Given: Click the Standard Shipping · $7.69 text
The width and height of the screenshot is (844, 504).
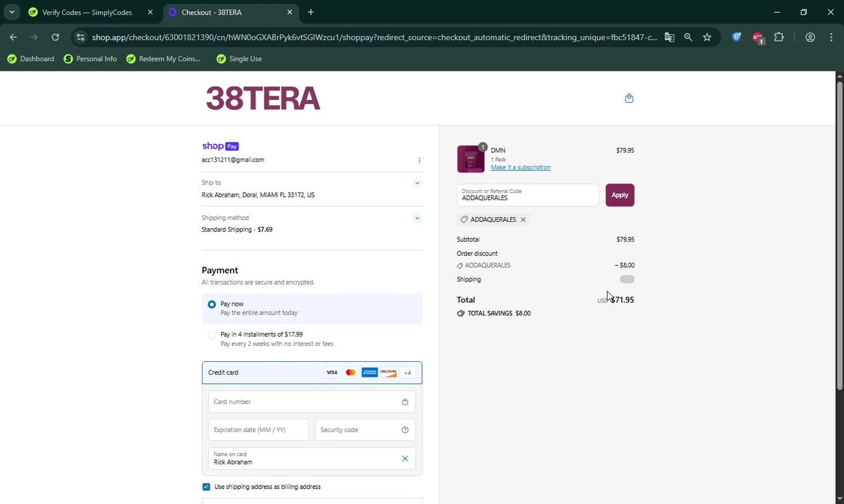Looking at the screenshot, I should click(x=237, y=230).
